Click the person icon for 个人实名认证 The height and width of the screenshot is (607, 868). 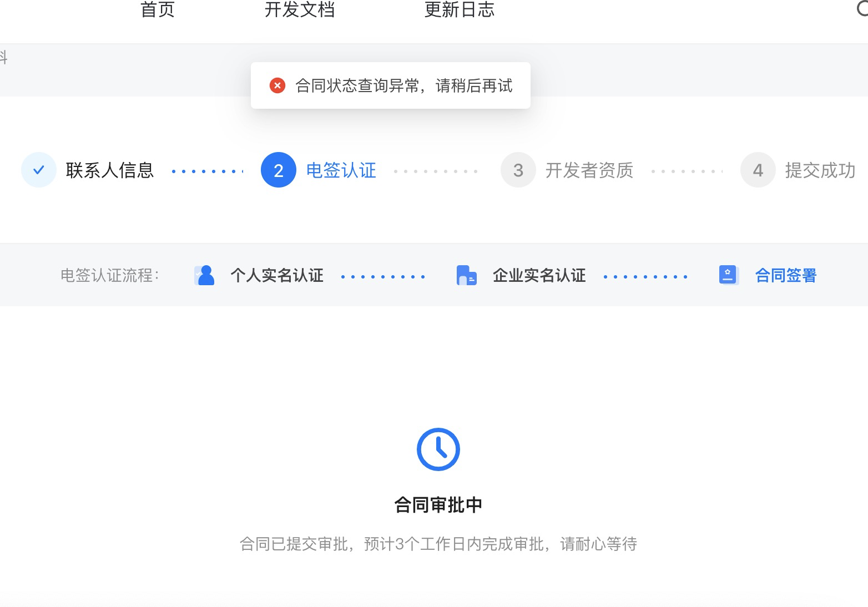click(x=204, y=275)
